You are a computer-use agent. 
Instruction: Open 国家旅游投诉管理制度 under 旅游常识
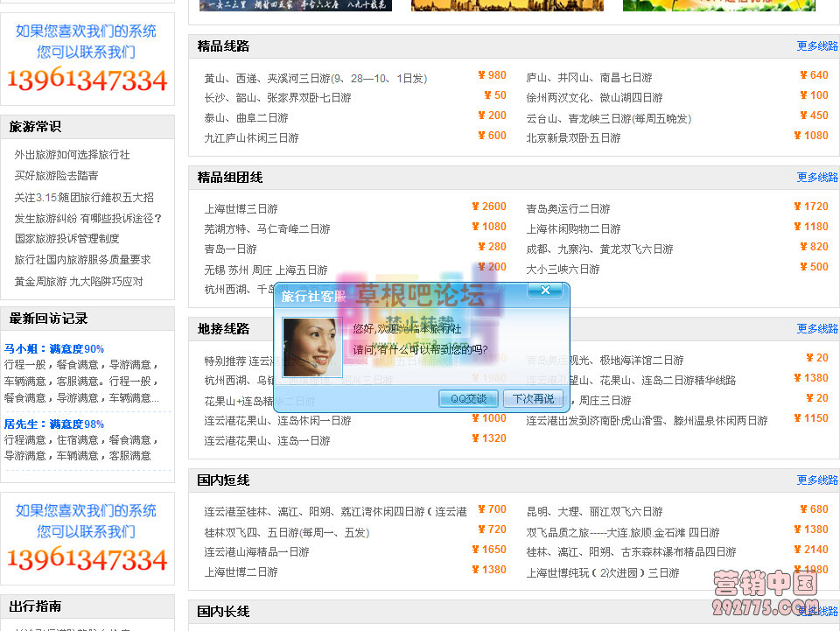point(65,238)
